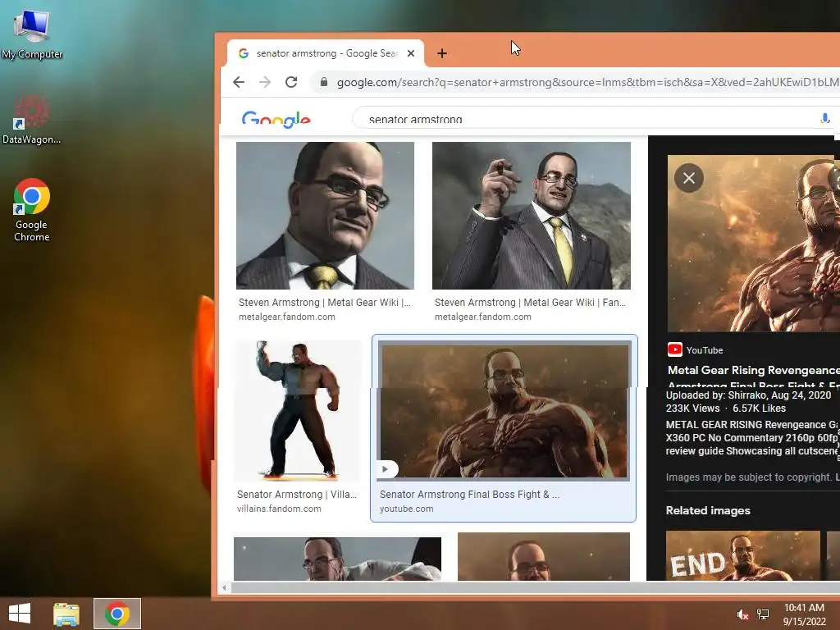
Task: Open a new Chrome tab
Action: click(x=442, y=53)
